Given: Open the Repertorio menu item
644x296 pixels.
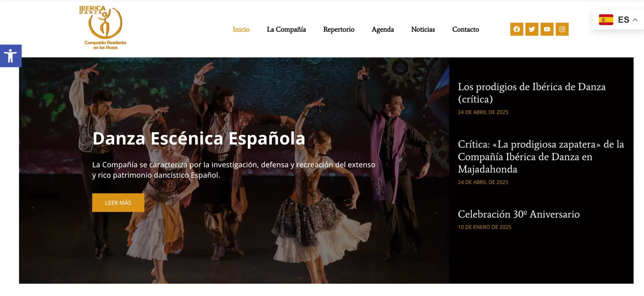Looking at the screenshot, I should click(338, 30).
